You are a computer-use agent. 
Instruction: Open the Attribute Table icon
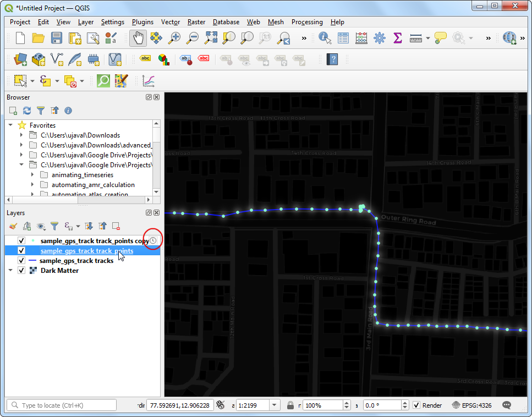[x=343, y=38]
